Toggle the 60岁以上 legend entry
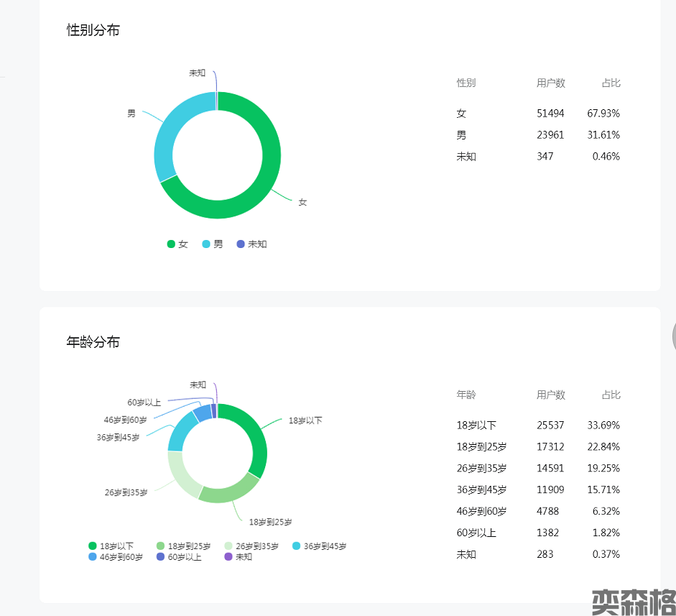The image size is (676, 616). [179, 557]
